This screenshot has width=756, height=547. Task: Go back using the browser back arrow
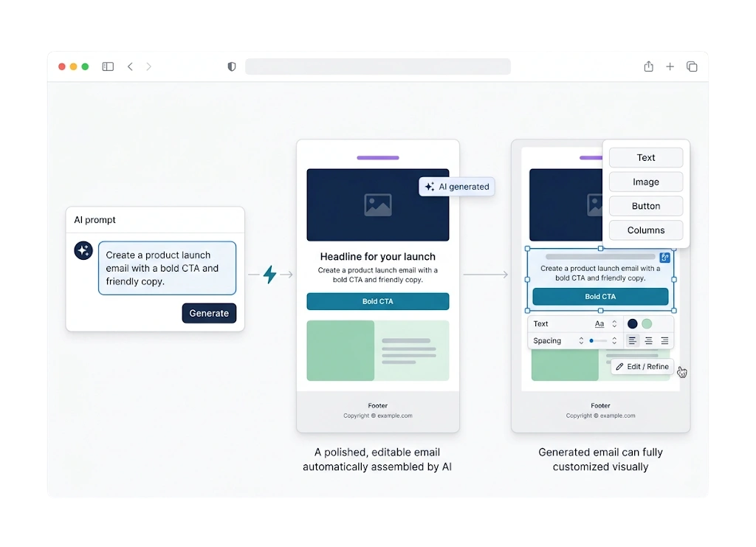[130, 66]
